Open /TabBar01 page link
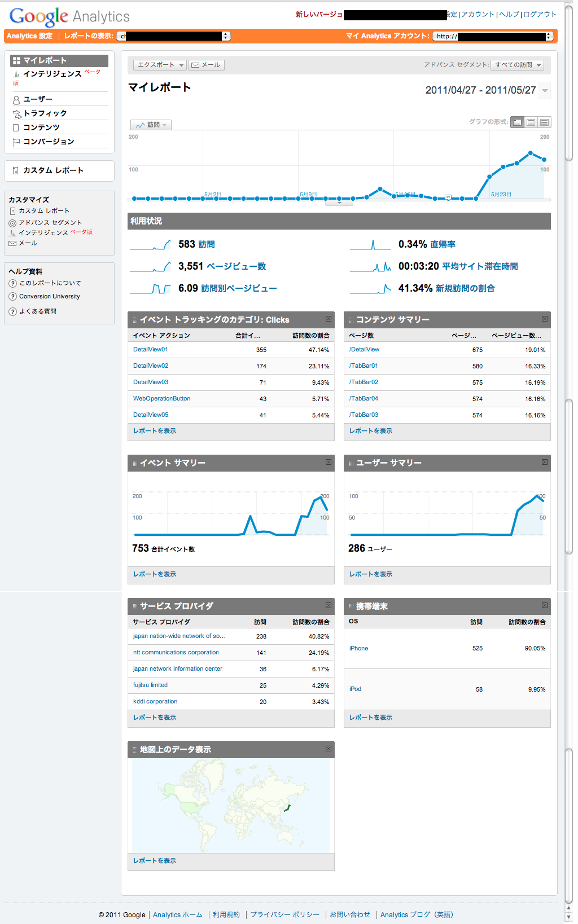 coord(364,366)
